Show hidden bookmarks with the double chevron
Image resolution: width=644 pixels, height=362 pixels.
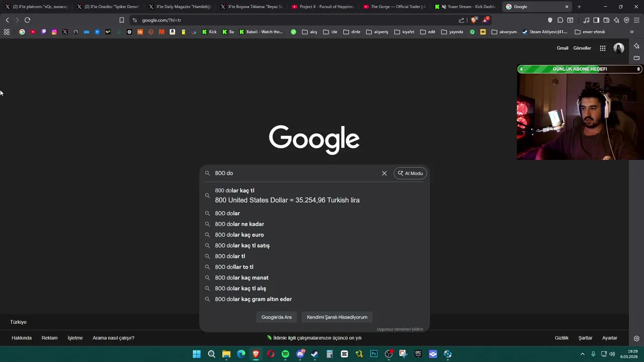tap(632, 32)
